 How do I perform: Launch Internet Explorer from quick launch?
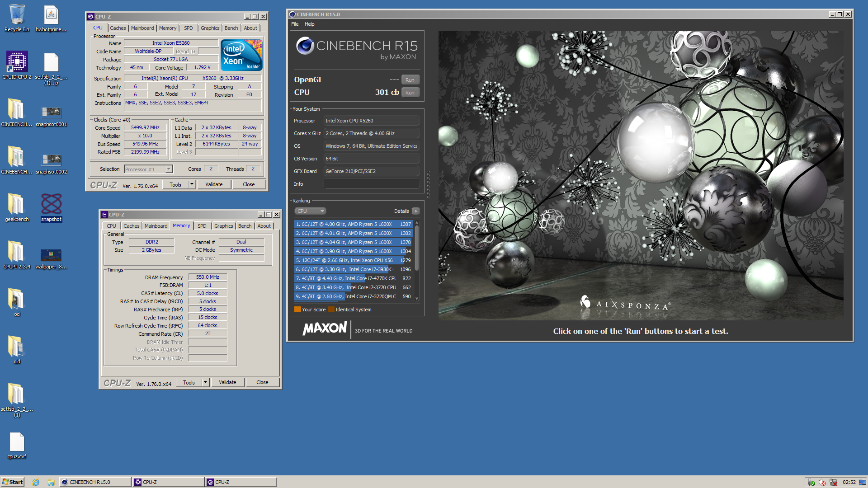[36, 482]
